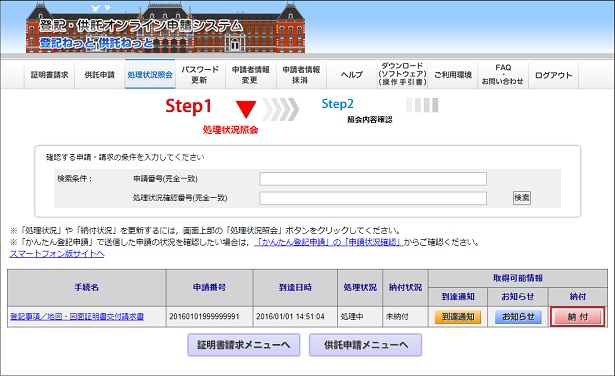The image size is (615, 376).
Task: Go to 証明書請求メニューへ button
Action: click(244, 345)
